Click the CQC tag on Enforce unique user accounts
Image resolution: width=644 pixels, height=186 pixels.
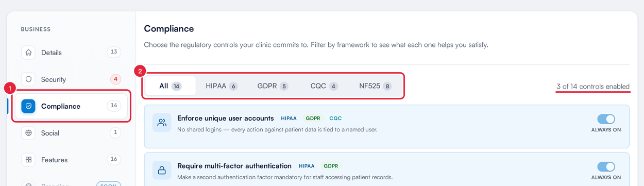coord(335,119)
